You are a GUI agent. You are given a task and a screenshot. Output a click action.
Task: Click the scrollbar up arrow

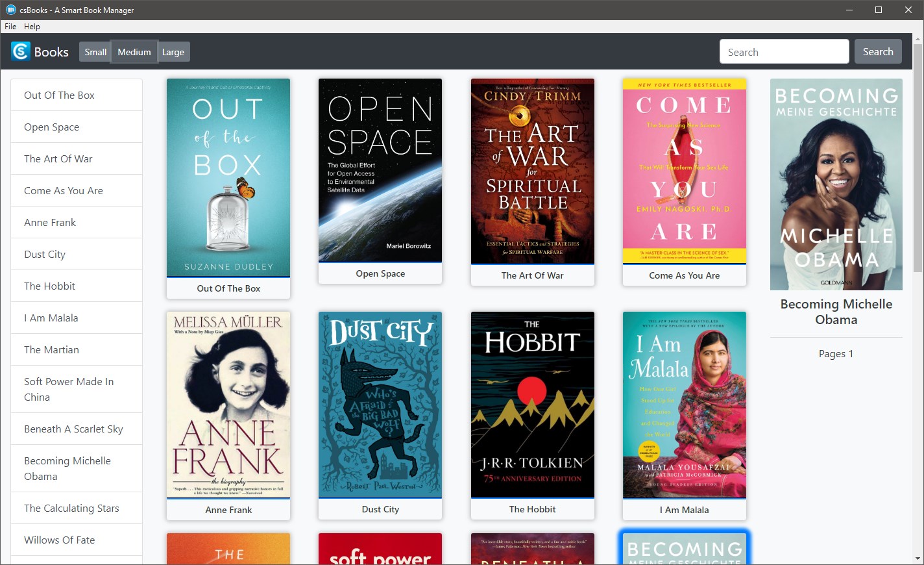pos(918,39)
